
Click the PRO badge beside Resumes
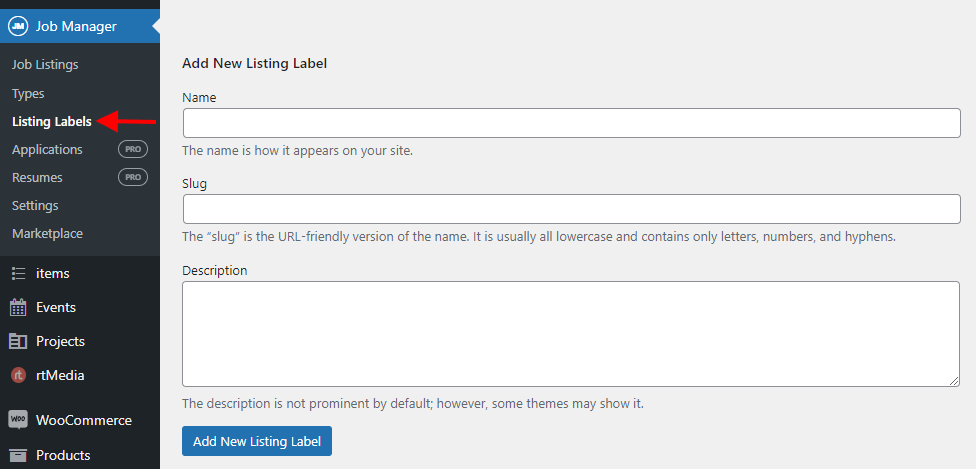[133, 177]
